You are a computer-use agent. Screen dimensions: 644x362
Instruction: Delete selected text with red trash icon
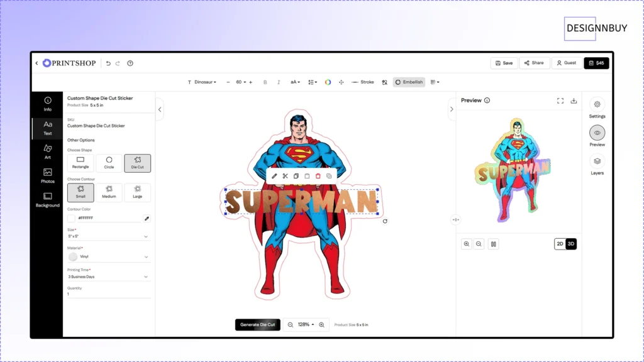tap(318, 176)
